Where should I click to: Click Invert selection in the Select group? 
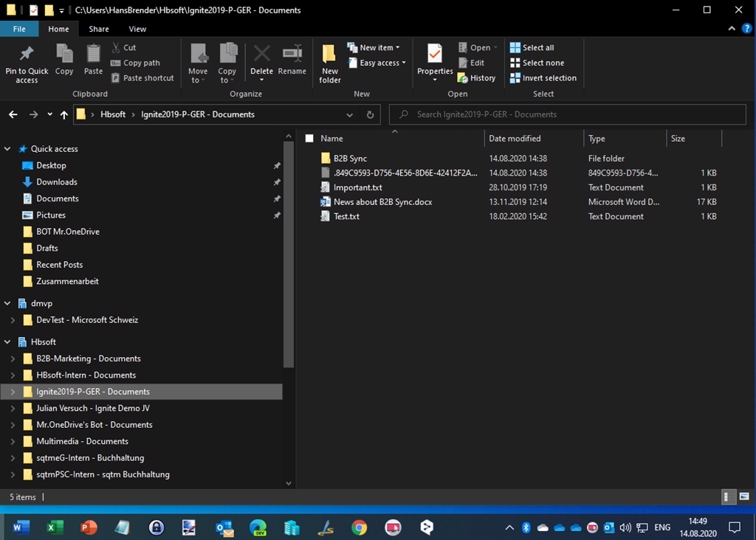coord(543,78)
